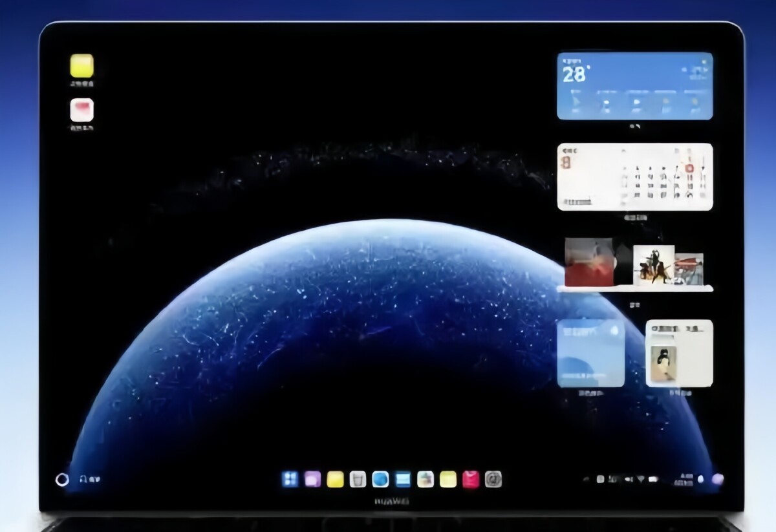This screenshot has width=776, height=532.
Task: Open the blue window-style app in the dock
Action: click(403, 479)
